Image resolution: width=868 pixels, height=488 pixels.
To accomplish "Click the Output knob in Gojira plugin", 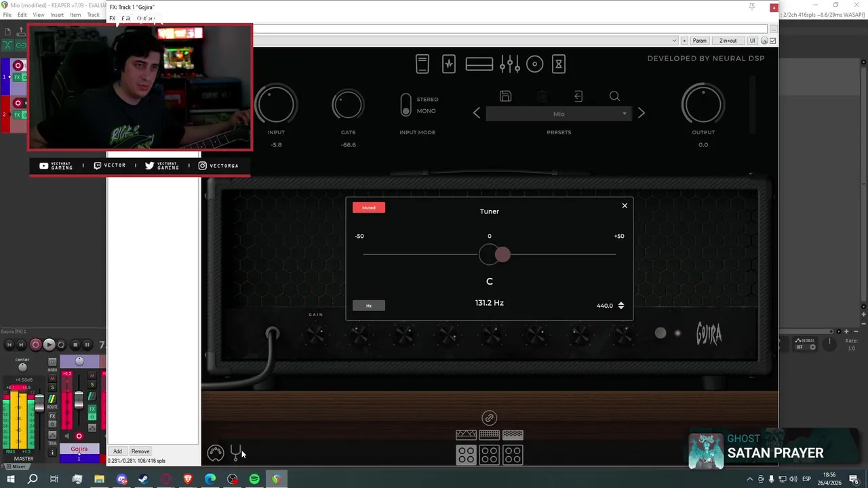I will click(x=703, y=104).
